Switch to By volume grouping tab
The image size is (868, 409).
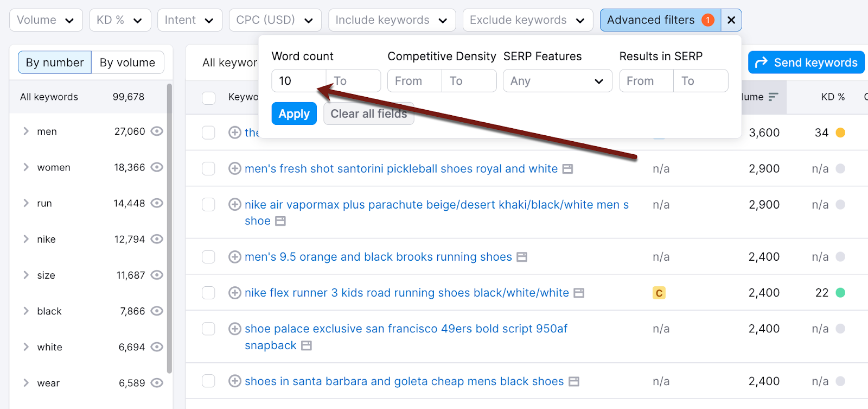tap(127, 62)
